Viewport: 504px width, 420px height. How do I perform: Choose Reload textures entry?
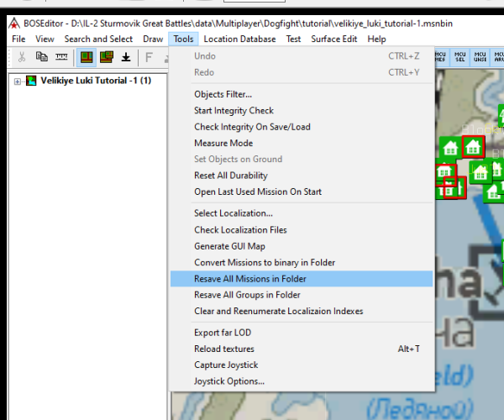302,349
